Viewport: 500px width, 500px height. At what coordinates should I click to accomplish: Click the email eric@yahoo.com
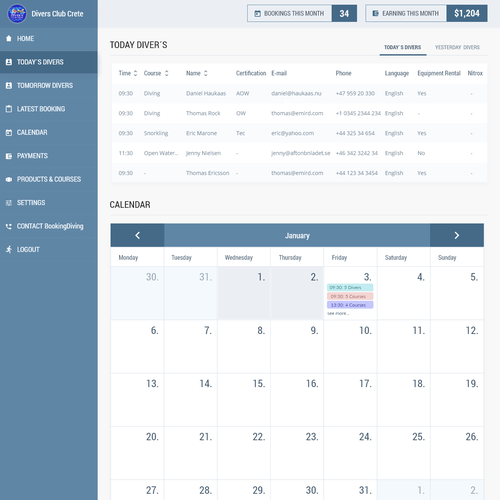[x=292, y=133]
